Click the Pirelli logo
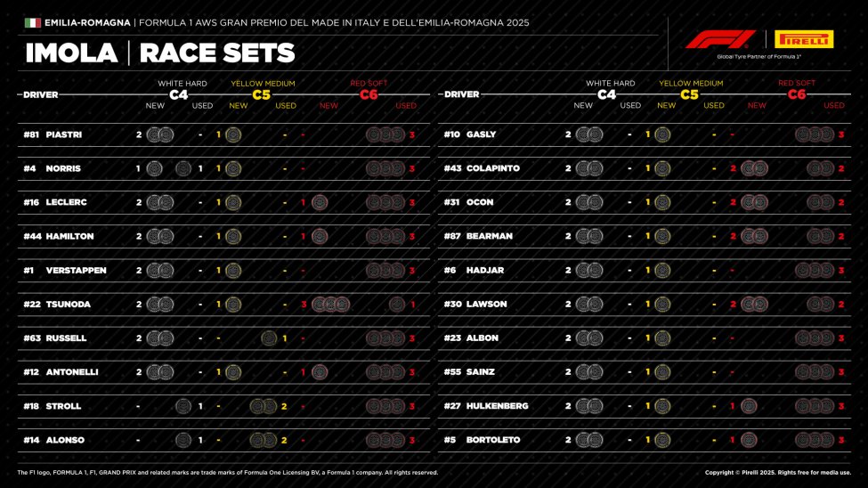Screen dimensions: 868x488 point(804,39)
